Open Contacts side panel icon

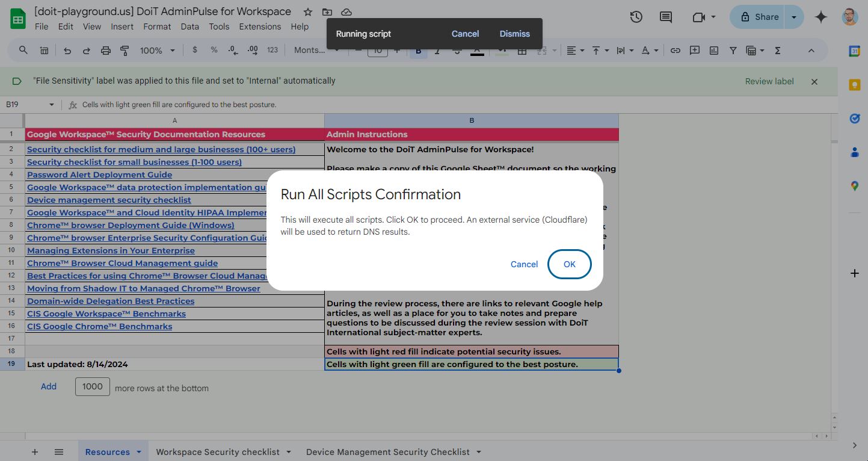[854, 153]
